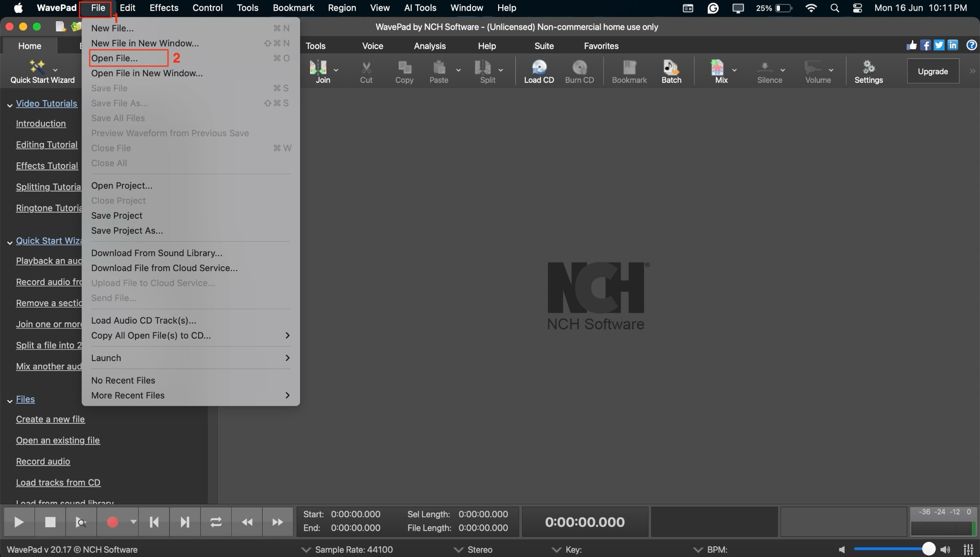Click the Join tool icon
This screenshot has width=980, height=557.
click(x=318, y=68)
